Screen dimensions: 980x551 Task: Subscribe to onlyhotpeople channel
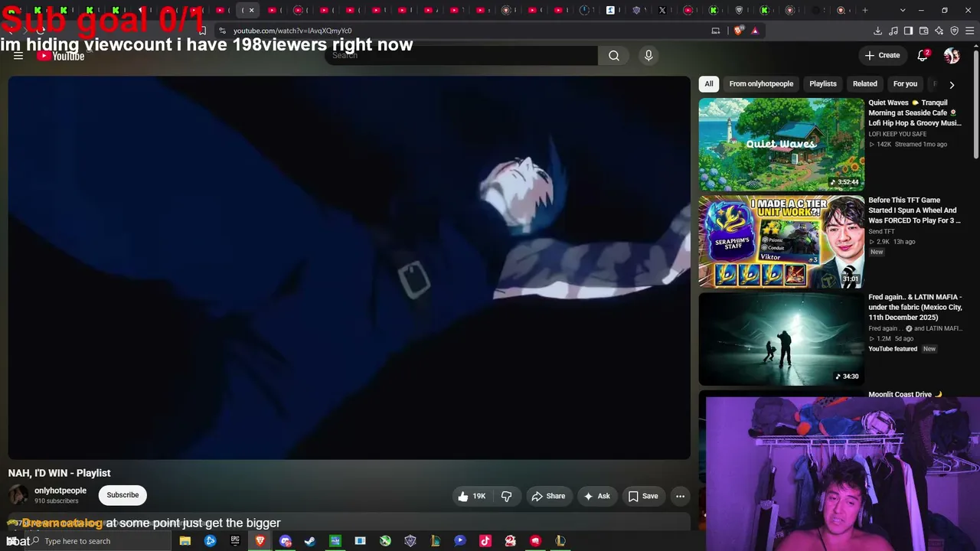point(122,495)
